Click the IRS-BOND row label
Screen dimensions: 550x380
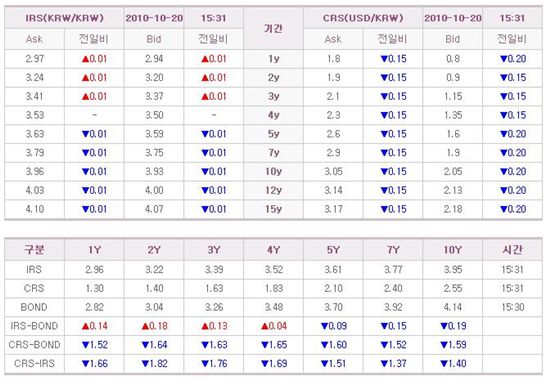tap(34, 326)
